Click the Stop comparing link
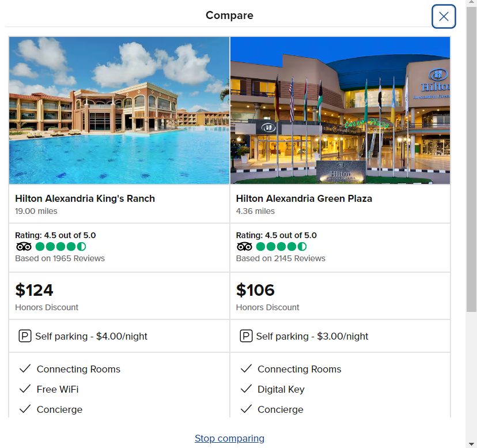477x448 pixels. pyautogui.click(x=229, y=438)
